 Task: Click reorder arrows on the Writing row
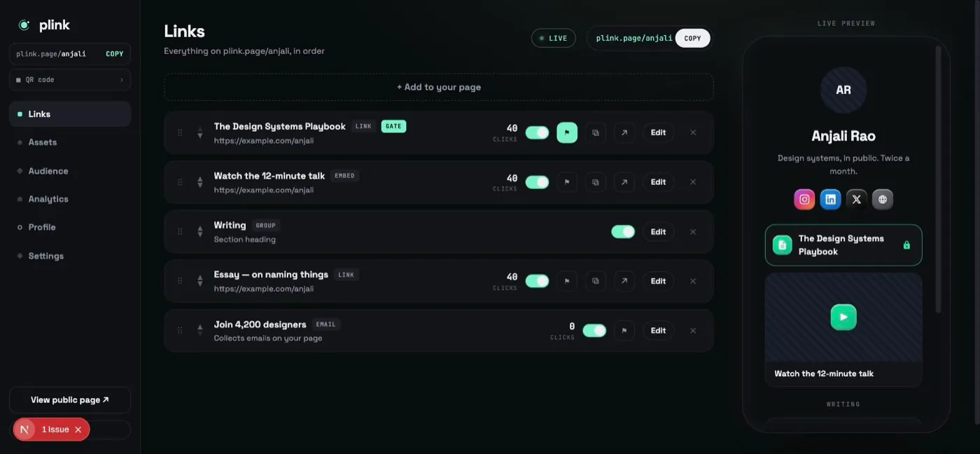(200, 231)
